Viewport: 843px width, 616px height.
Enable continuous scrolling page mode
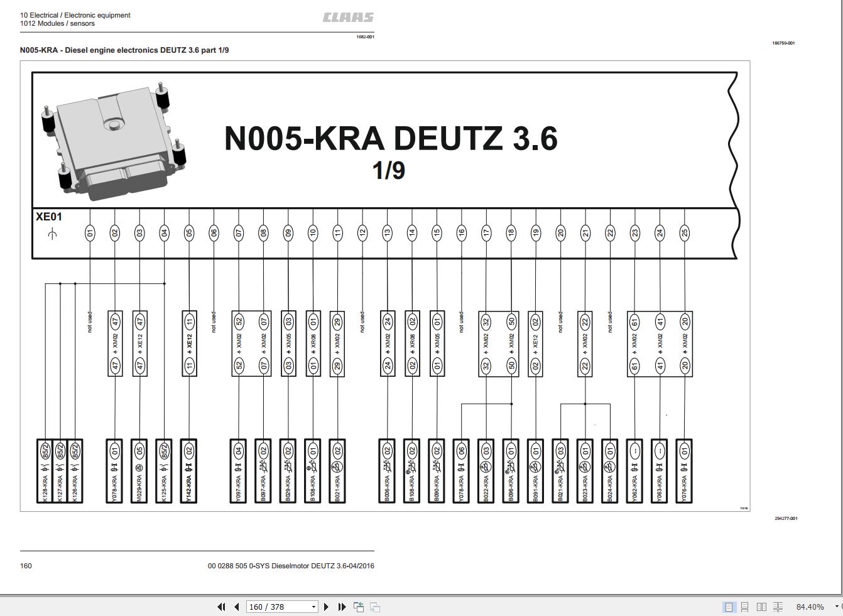[x=744, y=607]
